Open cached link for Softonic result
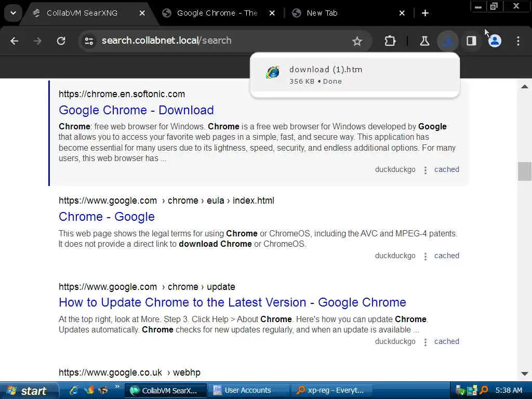 446,169
